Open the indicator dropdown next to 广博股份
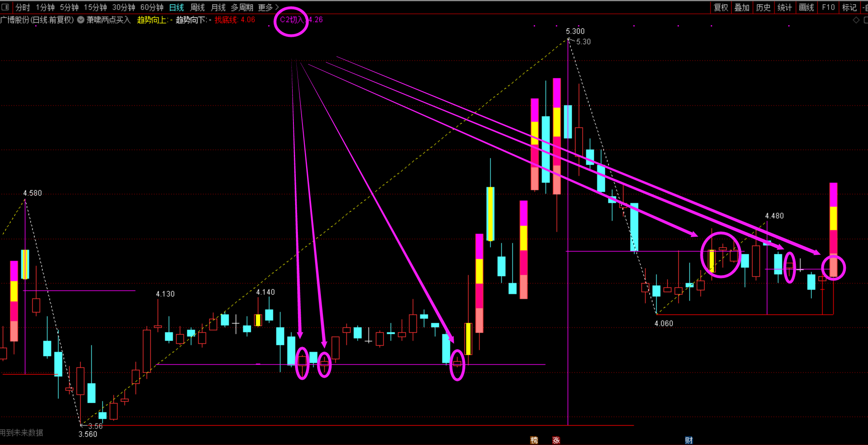This screenshot has height=445, width=868. pyautogui.click(x=81, y=20)
